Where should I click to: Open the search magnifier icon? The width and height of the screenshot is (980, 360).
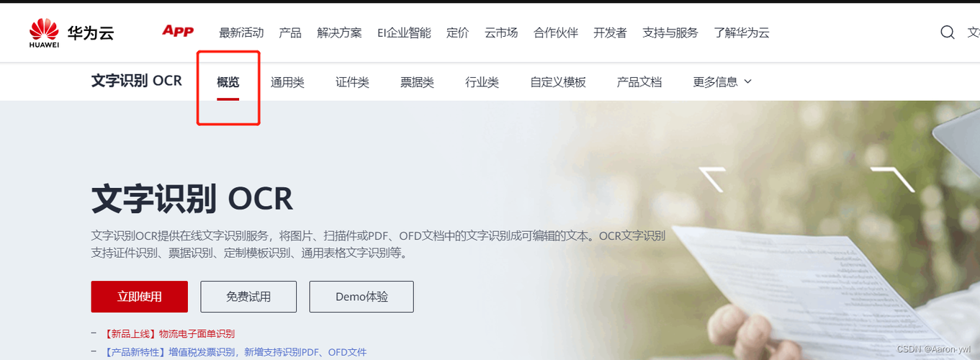[948, 32]
